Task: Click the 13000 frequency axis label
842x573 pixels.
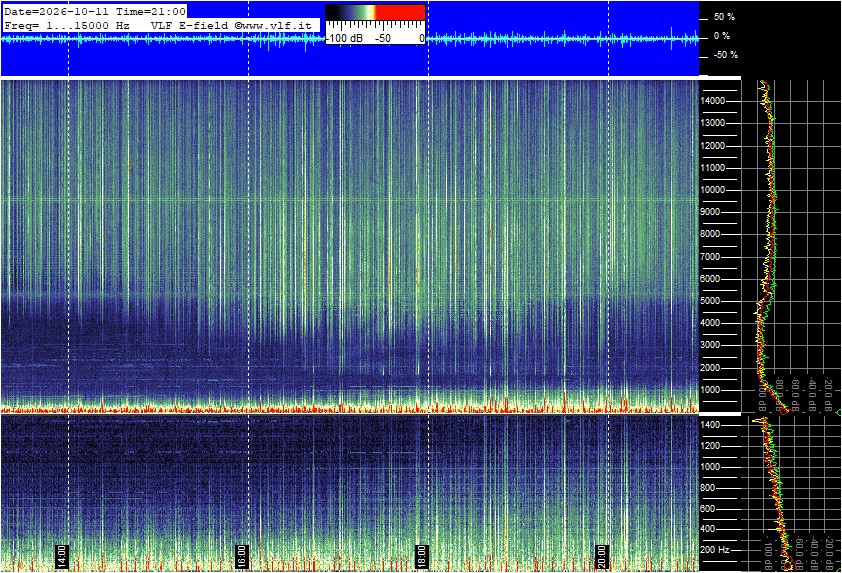Action: (x=713, y=123)
